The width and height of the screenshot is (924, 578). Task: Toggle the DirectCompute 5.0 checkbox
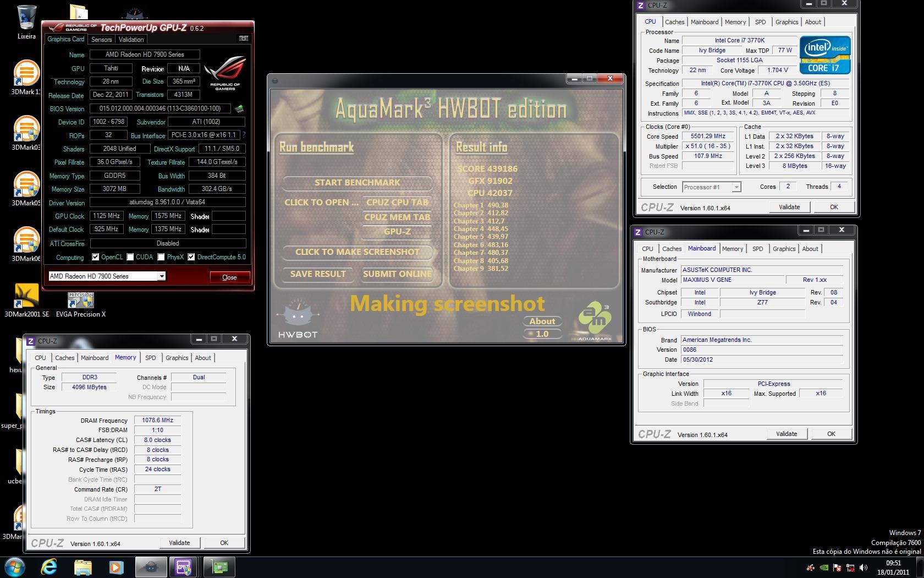click(191, 257)
